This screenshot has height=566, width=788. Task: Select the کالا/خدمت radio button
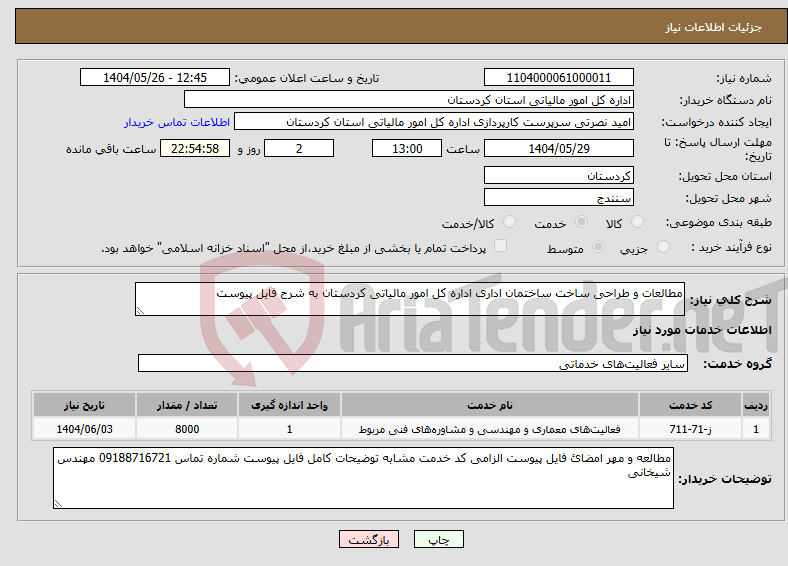point(510,222)
